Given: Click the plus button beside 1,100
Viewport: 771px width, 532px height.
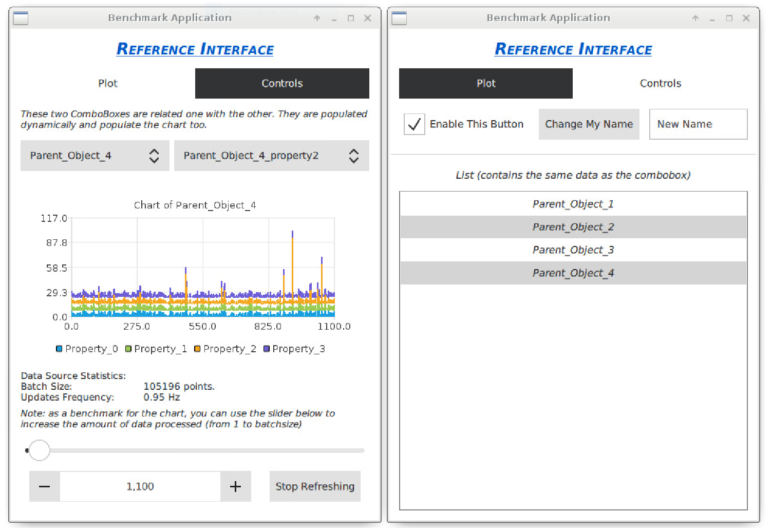Looking at the screenshot, I should [x=235, y=486].
